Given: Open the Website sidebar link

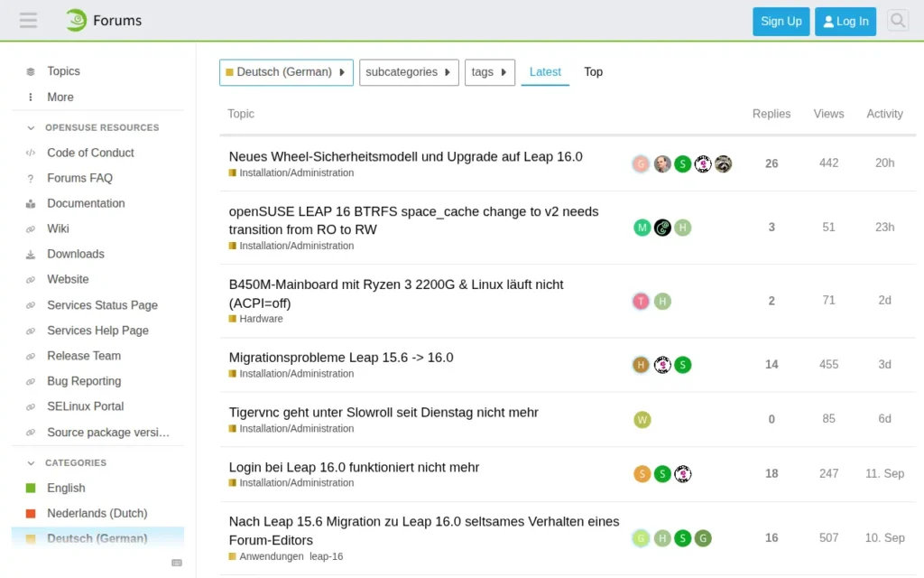Looking at the screenshot, I should pos(68,280).
